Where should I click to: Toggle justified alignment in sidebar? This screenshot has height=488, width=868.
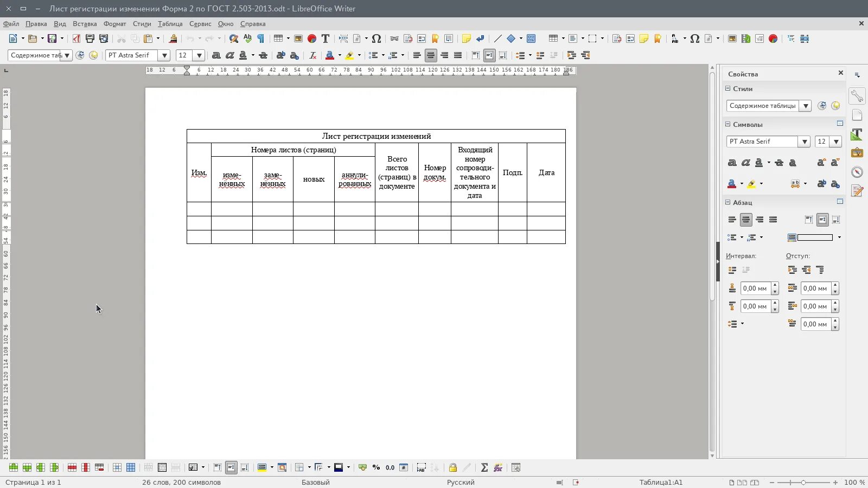coord(773,220)
